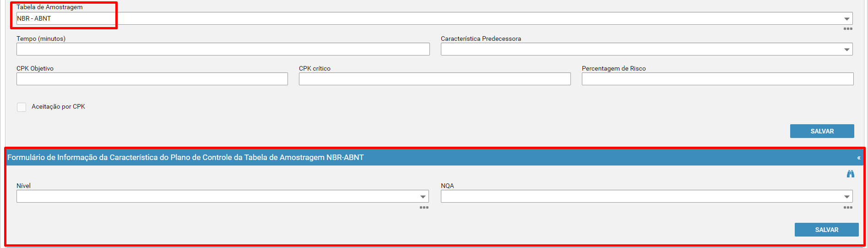Click the Aceitação por CPK label
Screen dimensions: 868x248
pyautogui.click(x=58, y=107)
